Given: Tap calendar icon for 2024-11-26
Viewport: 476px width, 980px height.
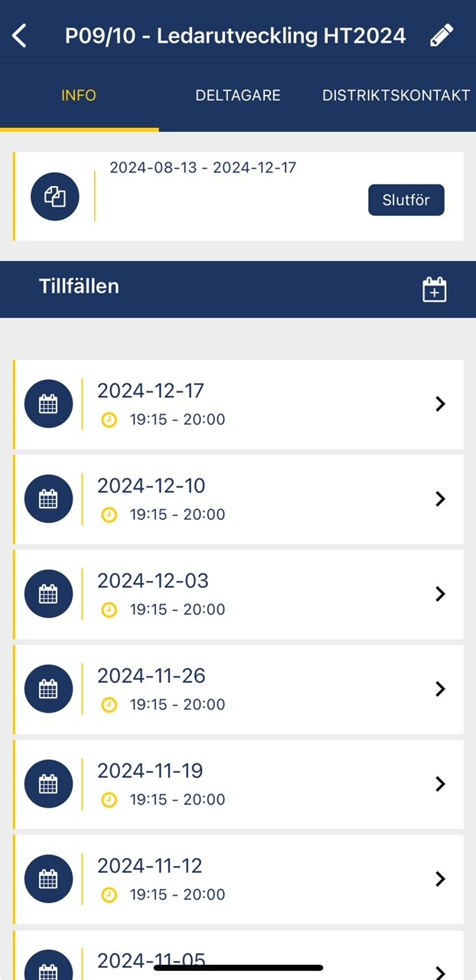Looking at the screenshot, I should point(48,689).
